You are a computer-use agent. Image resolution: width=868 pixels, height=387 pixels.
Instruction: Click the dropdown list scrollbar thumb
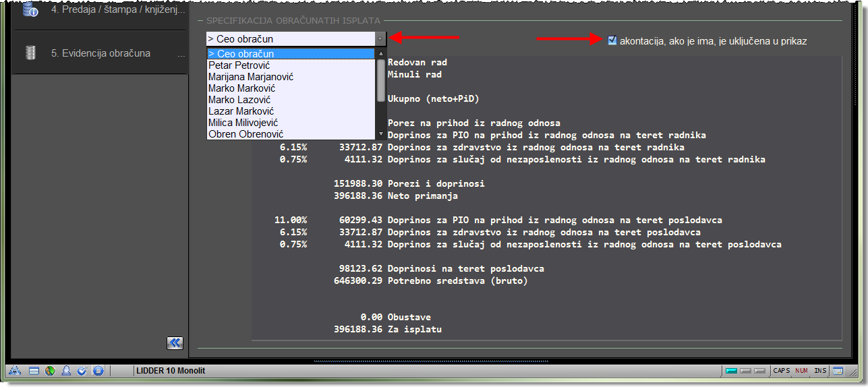coord(381,80)
